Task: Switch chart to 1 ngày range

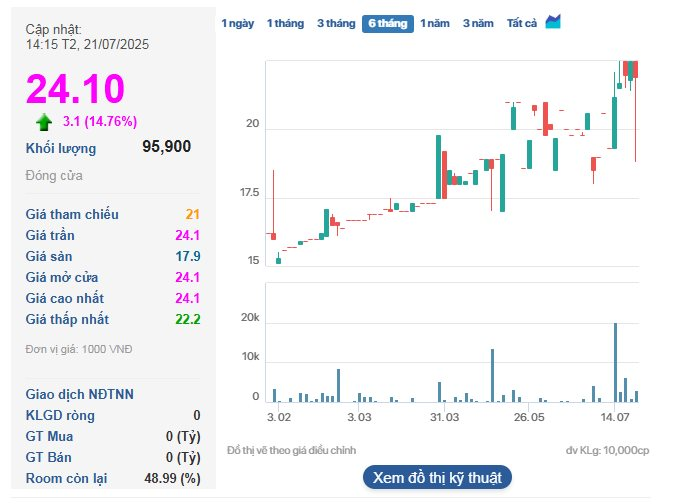Action: 238,23
